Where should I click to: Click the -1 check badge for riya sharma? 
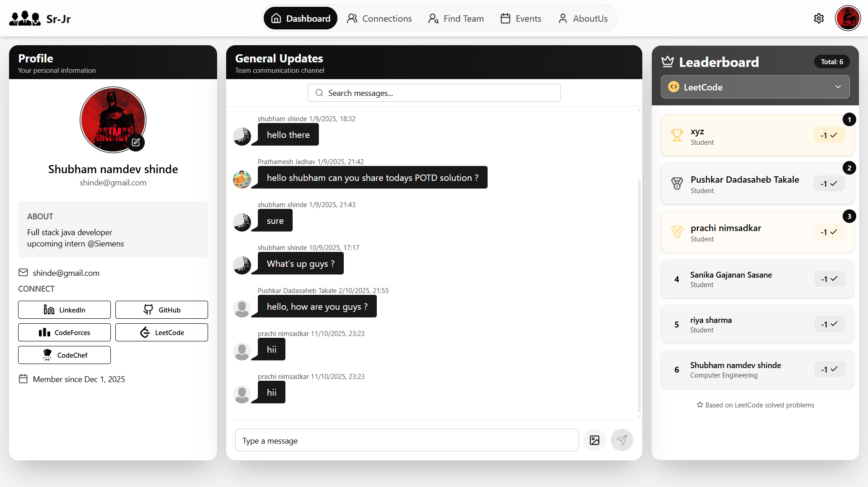point(829,324)
